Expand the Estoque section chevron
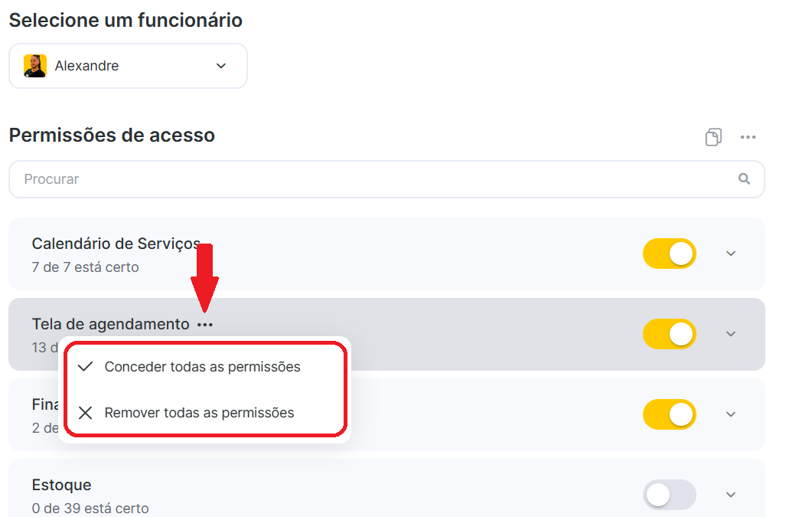This screenshot has height=517, width=812. pos(731,495)
